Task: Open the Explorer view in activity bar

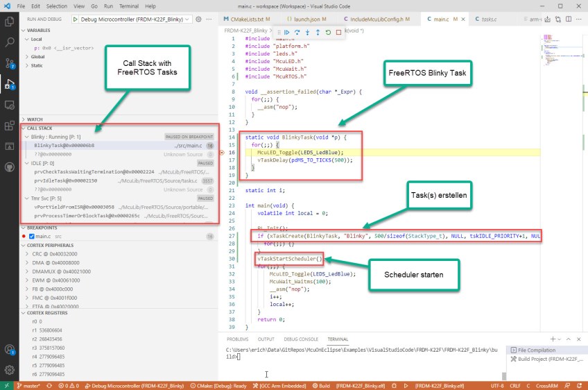Action: point(10,21)
